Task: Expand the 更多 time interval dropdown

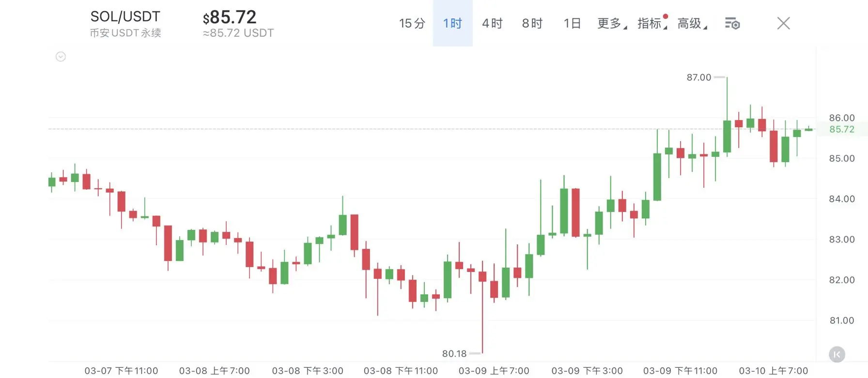Action: coord(612,23)
